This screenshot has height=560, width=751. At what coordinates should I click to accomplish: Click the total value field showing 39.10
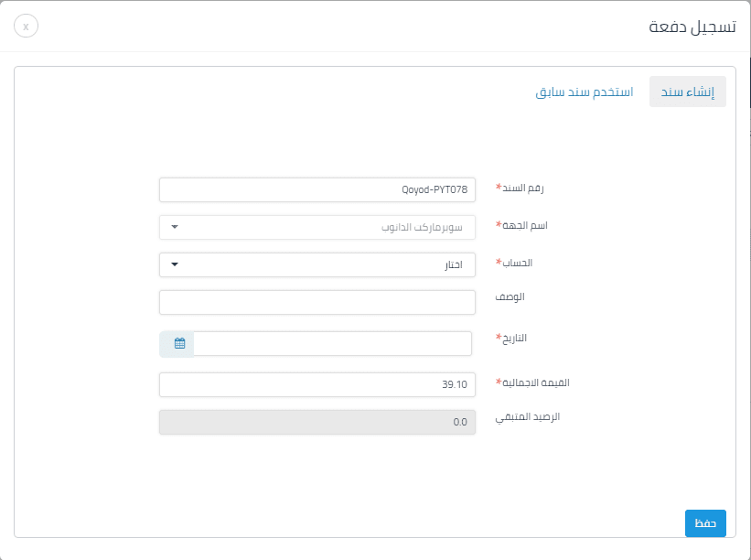(316, 384)
